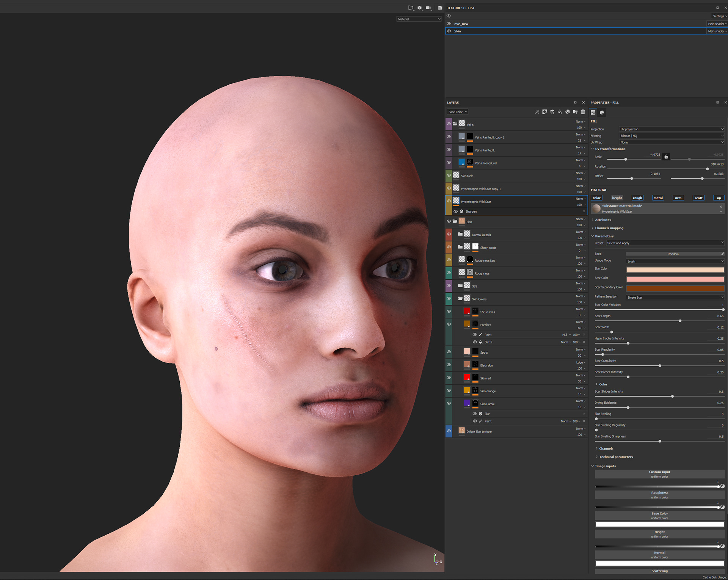Image resolution: width=728 pixels, height=580 pixels.
Task: Open the Base Color channel dropdown
Action: 458,112
